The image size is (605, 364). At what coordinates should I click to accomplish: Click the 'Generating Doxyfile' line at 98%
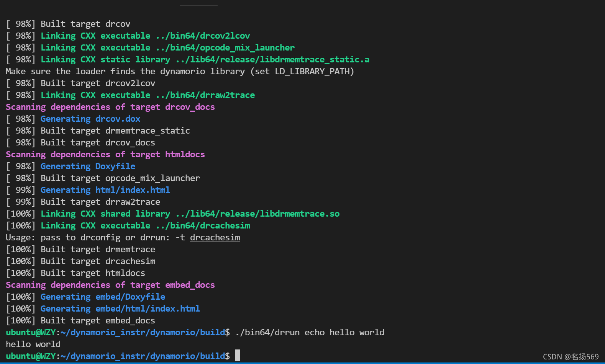[x=71, y=166]
